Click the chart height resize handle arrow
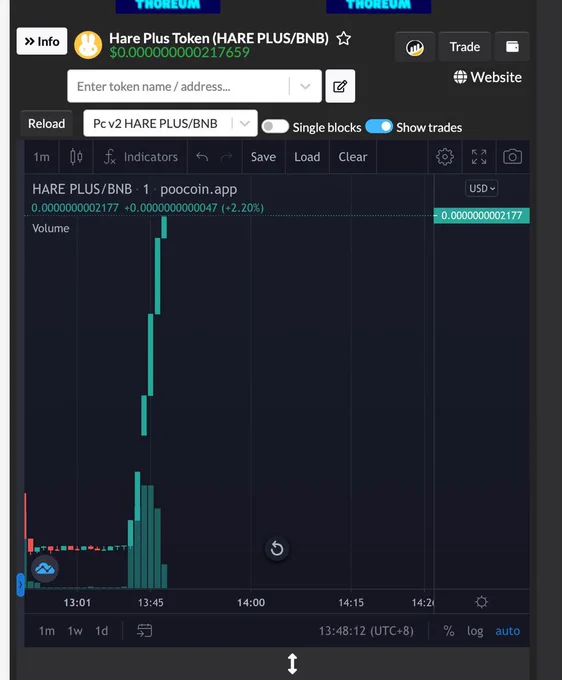The width and height of the screenshot is (562, 680). coord(292,664)
